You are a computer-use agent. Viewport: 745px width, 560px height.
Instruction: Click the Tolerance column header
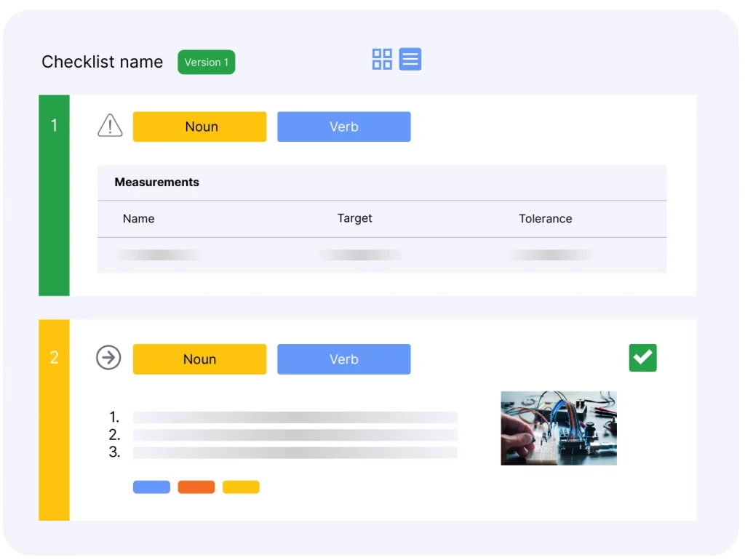tap(545, 219)
